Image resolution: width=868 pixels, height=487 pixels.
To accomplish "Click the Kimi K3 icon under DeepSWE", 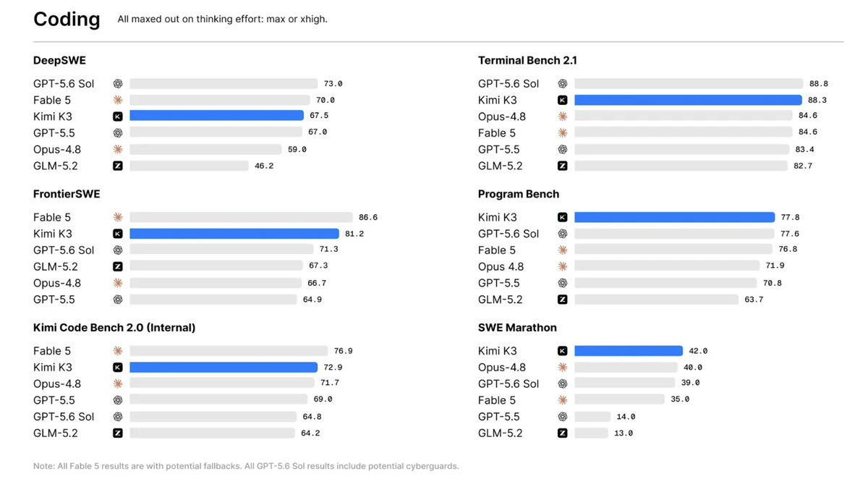I will pyautogui.click(x=118, y=117).
